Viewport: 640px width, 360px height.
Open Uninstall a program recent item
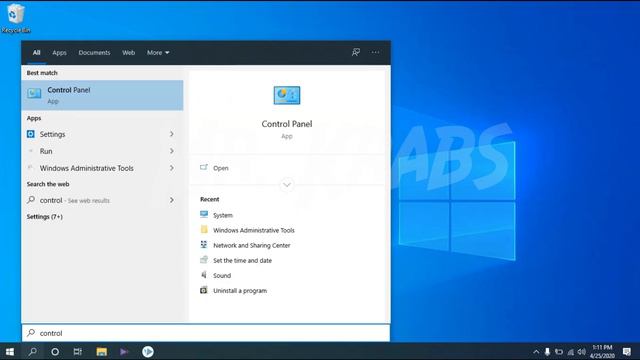tap(240, 291)
